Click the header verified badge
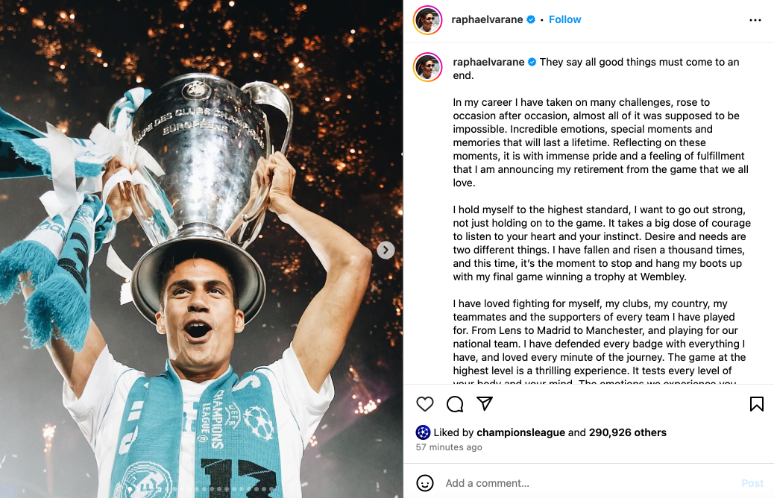The image size is (774, 498). 532,19
